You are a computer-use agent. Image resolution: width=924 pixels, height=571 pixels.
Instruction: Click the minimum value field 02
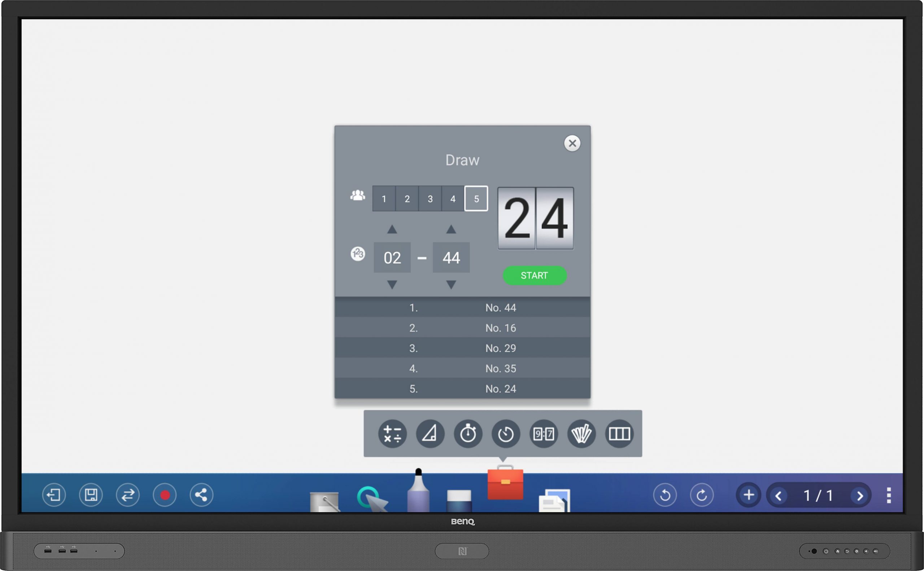click(x=392, y=258)
